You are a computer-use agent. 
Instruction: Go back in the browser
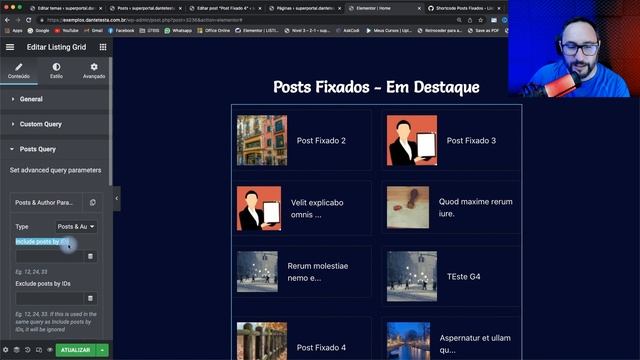pos(7,20)
